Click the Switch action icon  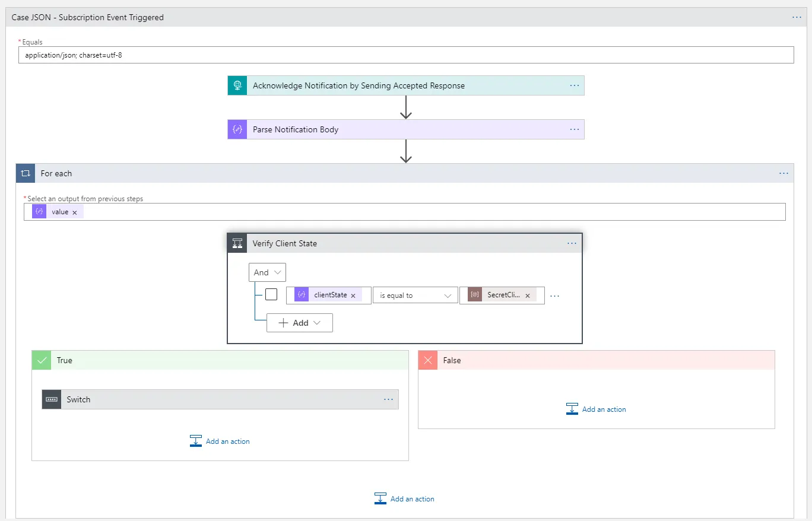[x=52, y=399]
